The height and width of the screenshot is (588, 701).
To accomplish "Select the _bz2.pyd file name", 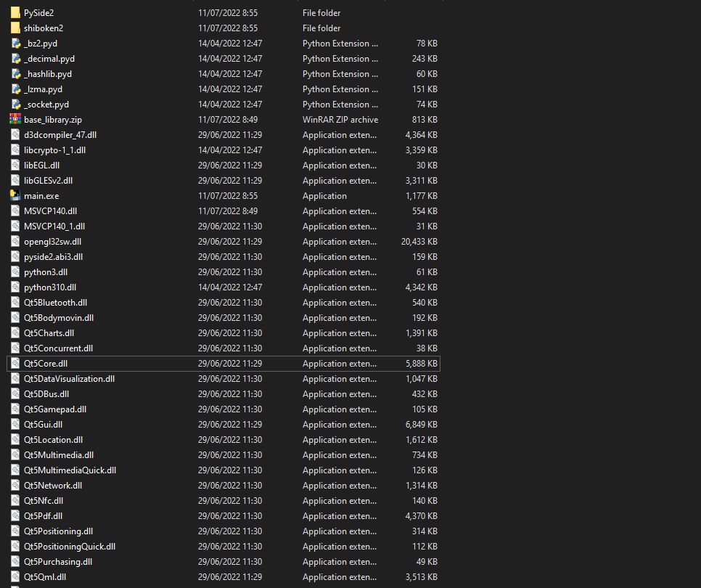I will 41,44.
